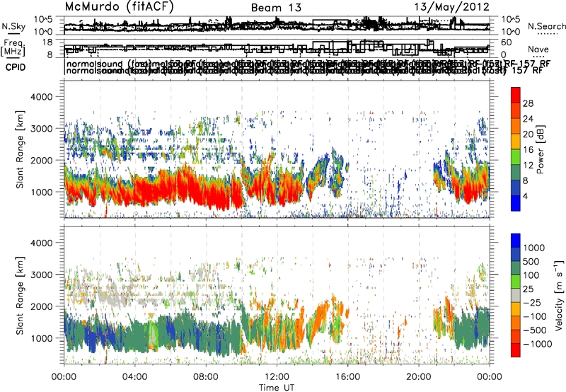Click the "1000" tick of the velocity panel
566x392 pixels.
[x=42, y=338]
